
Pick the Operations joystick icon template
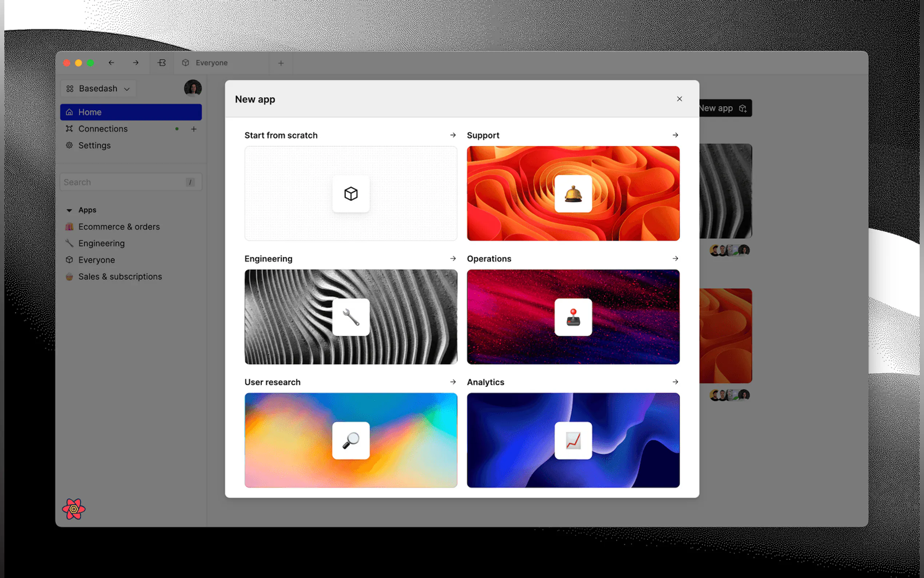(x=573, y=317)
